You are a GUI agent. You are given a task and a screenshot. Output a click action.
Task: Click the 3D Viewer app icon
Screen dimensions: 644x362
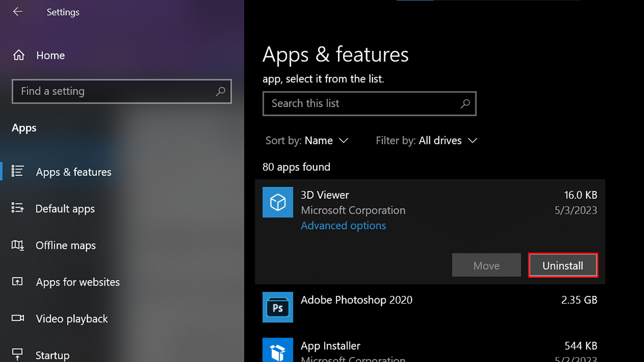(277, 202)
